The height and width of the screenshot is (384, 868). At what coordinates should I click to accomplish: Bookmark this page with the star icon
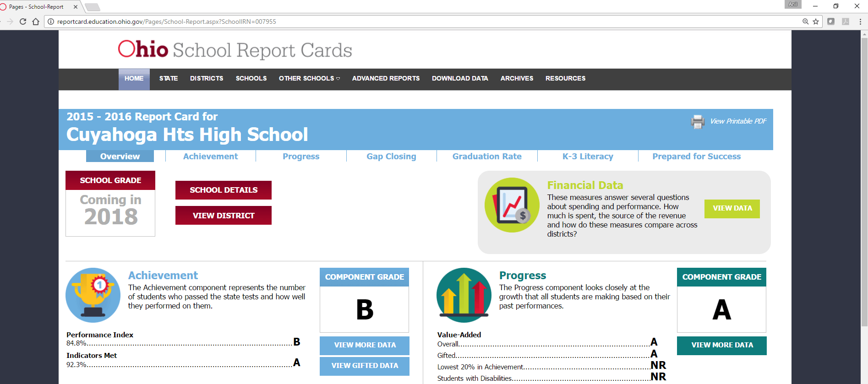tap(816, 22)
